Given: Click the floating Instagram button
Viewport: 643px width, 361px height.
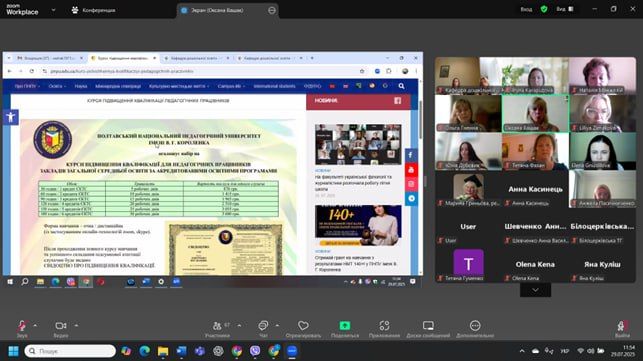Looking at the screenshot, I should 411,184.
